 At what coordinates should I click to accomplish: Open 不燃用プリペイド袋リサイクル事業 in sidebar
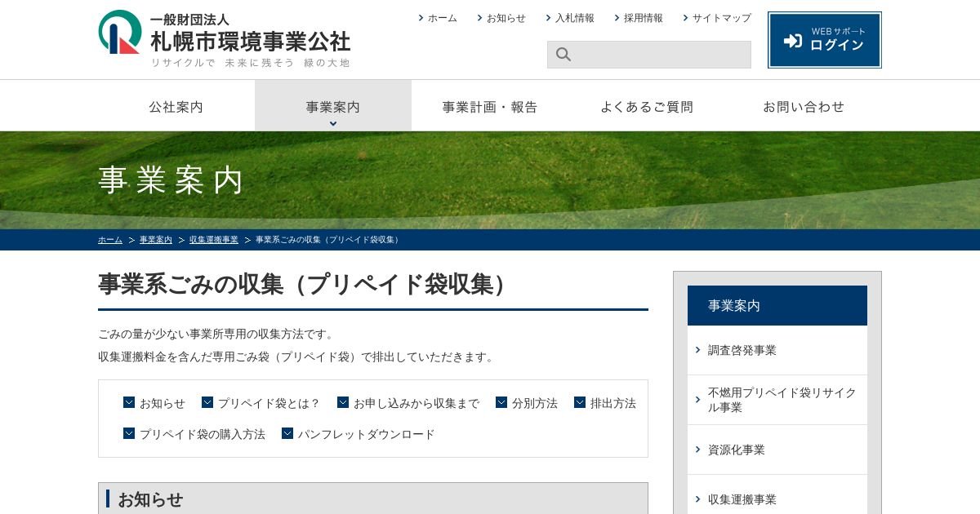click(x=777, y=400)
